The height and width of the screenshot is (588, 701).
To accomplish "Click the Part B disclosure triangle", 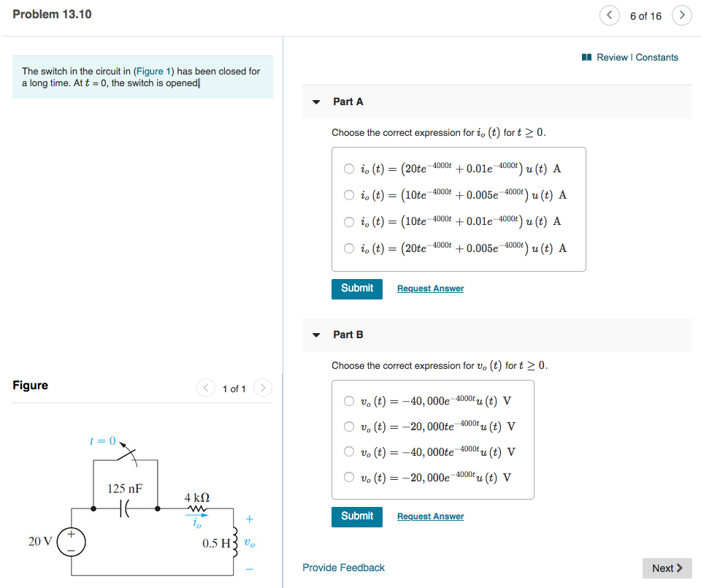I will coord(315,335).
